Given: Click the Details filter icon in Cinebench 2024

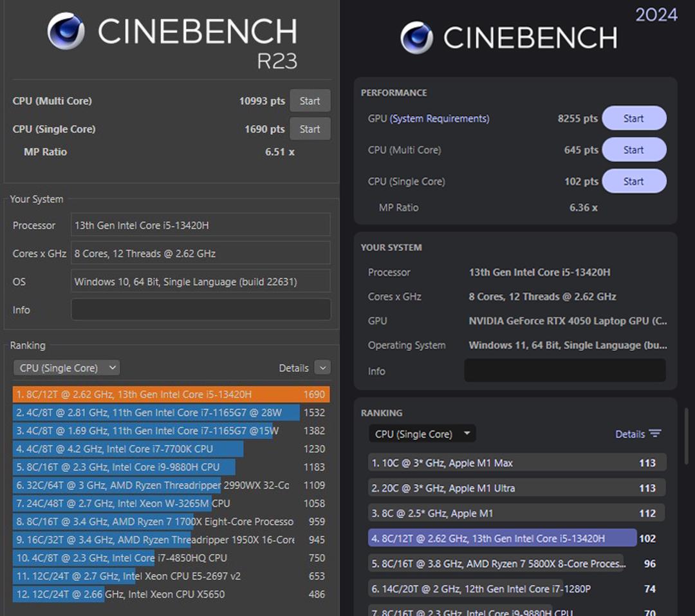Looking at the screenshot, I should (655, 434).
